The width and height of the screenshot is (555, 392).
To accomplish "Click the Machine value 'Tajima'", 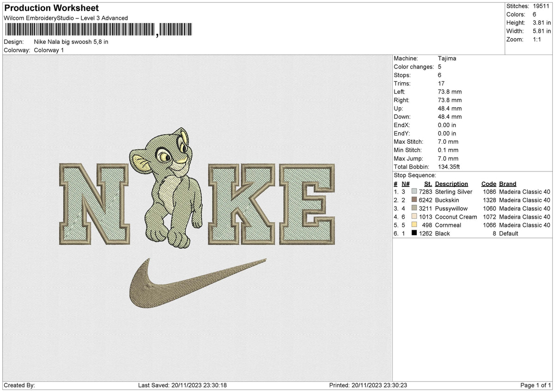I will pos(446,58).
